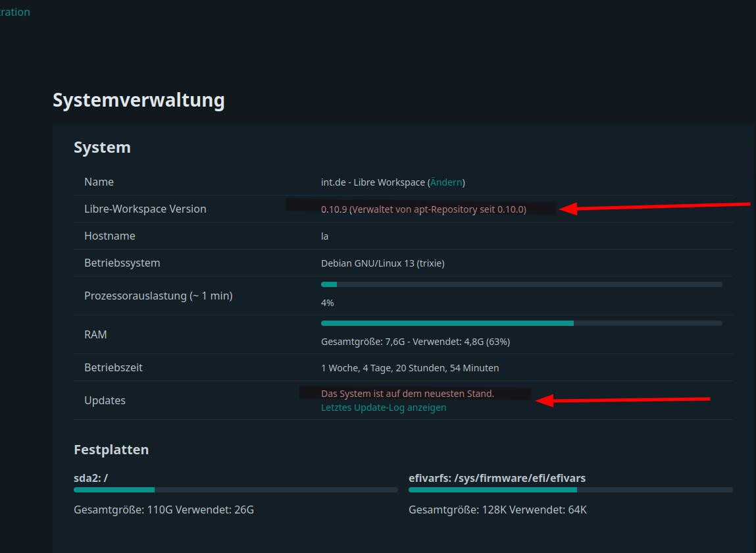Click the Ändern link beside the system name
Screen dimensions: 756x553
(446, 182)
